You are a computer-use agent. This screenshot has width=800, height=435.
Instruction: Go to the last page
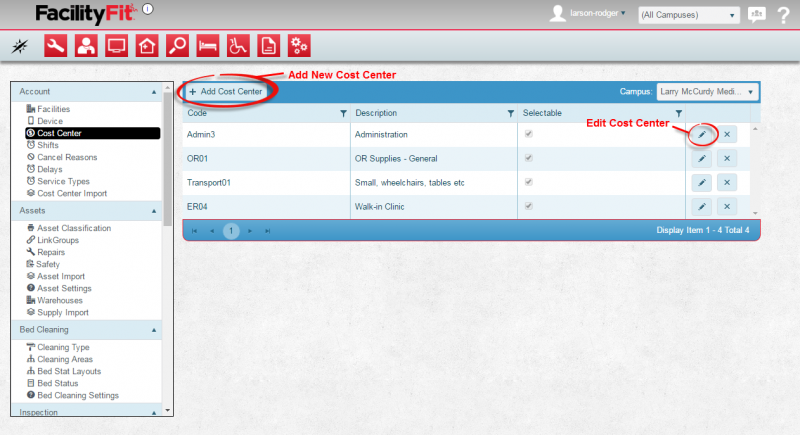tap(267, 231)
